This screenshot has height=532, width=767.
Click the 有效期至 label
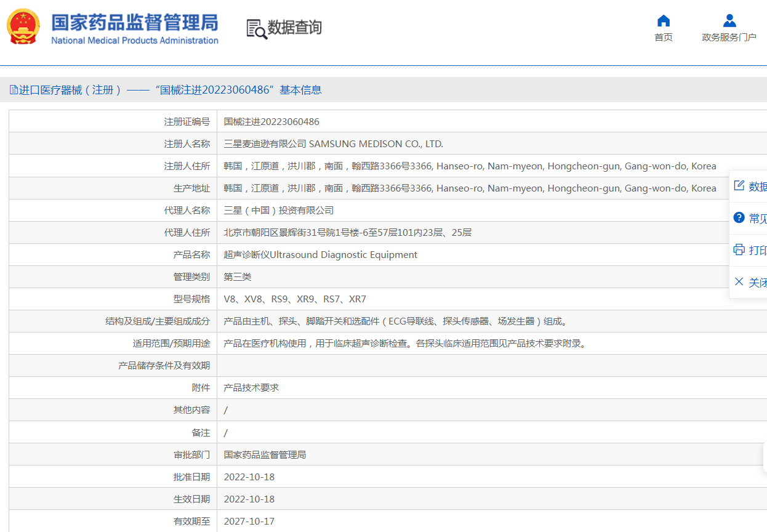tap(191, 522)
